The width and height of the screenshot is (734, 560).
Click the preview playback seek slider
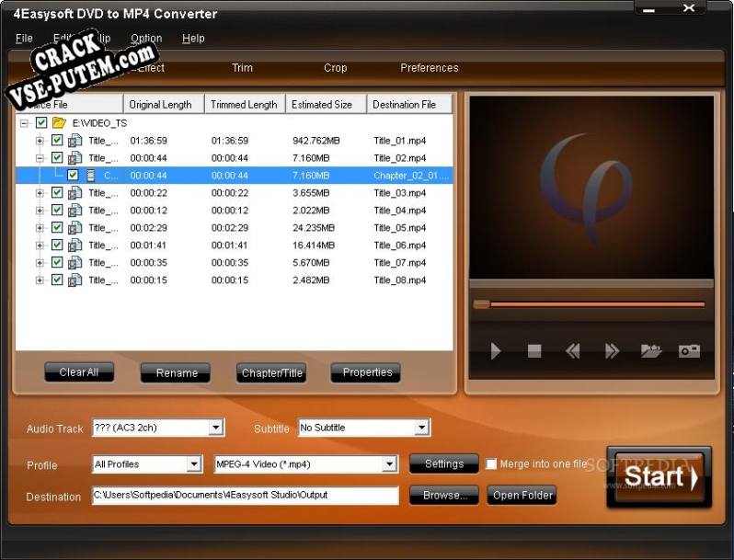[590, 304]
